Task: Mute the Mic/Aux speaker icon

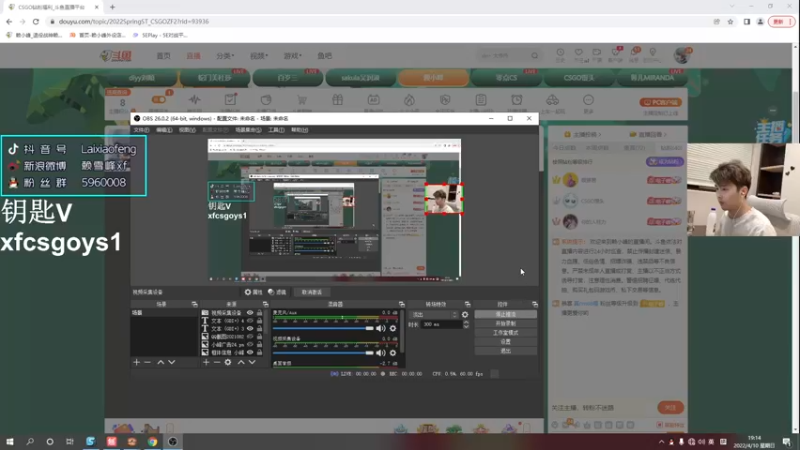Action: 381,328
